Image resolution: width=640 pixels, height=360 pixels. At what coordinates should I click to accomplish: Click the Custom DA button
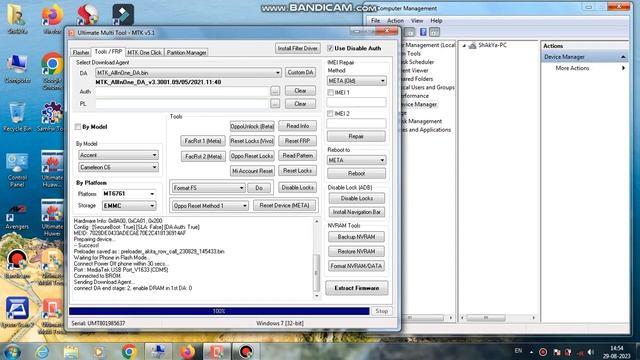pos(300,73)
